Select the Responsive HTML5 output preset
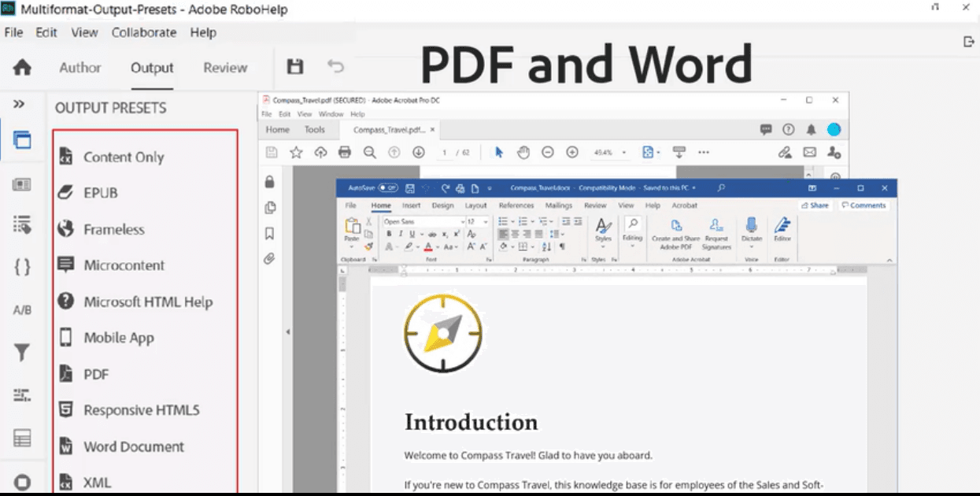The height and width of the screenshot is (496, 980). (x=141, y=410)
